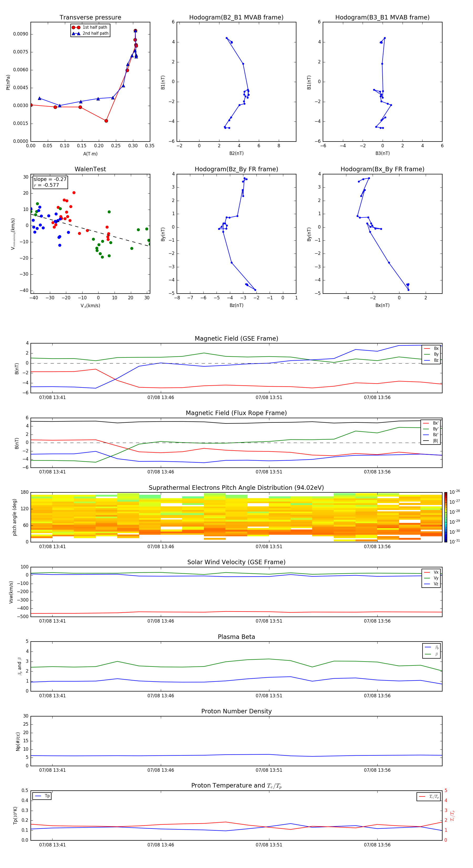Click the colorbar's 10^-26 top label
473x868 pixels.
[x=455, y=492]
